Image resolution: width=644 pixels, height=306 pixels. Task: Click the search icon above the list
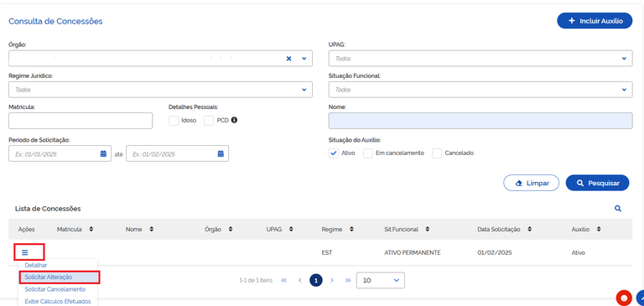618,209
